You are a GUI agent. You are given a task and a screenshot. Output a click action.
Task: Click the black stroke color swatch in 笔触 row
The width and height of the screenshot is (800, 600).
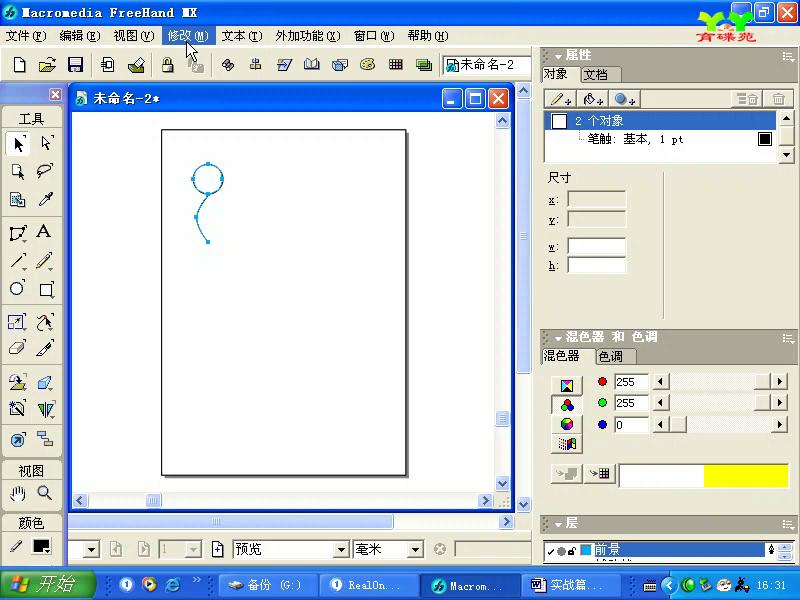pyautogui.click(x=765, y=139)
